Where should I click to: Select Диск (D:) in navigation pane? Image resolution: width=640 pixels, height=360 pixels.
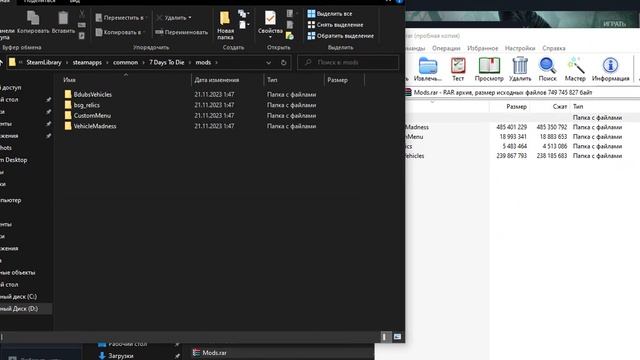[x=26, y=309]
